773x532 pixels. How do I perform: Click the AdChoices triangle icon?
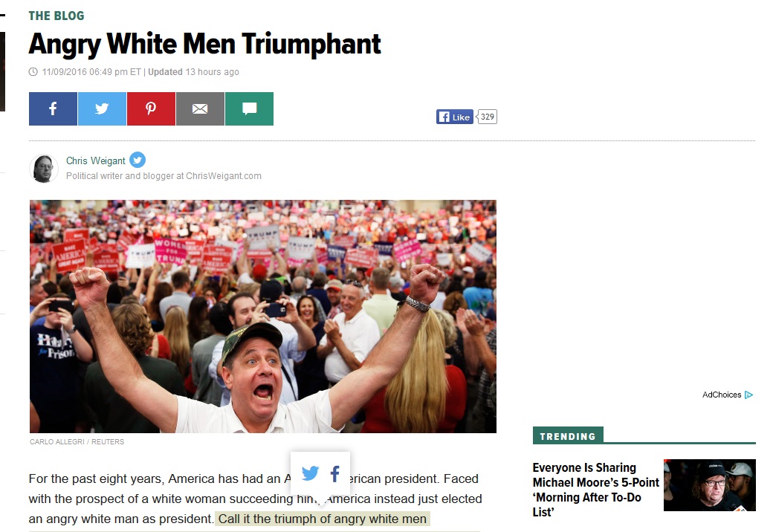749,395
